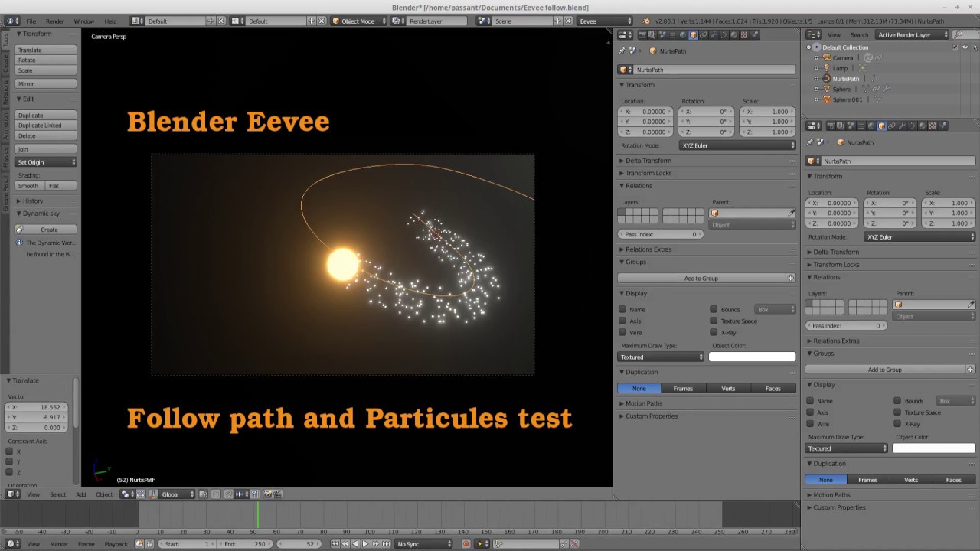Open the Eevee render engine dropdown
The image size is (980, 551).
click(605, 21)
